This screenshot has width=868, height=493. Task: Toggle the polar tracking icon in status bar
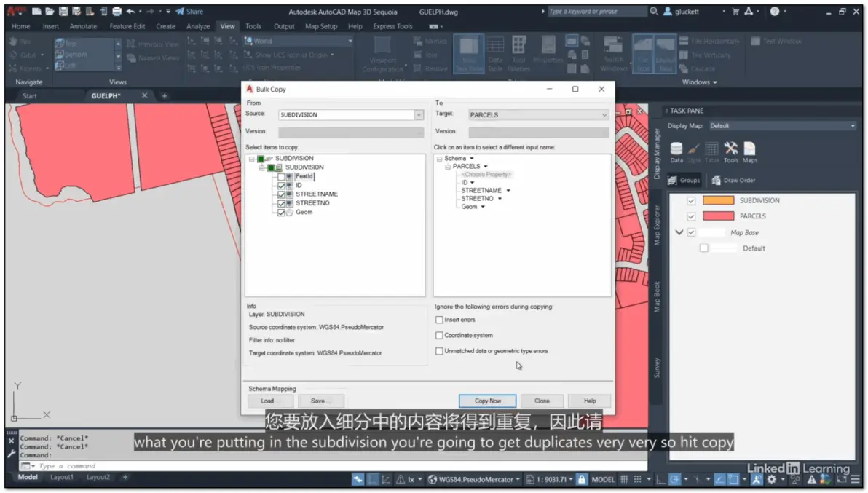click(x=674, y=479)
